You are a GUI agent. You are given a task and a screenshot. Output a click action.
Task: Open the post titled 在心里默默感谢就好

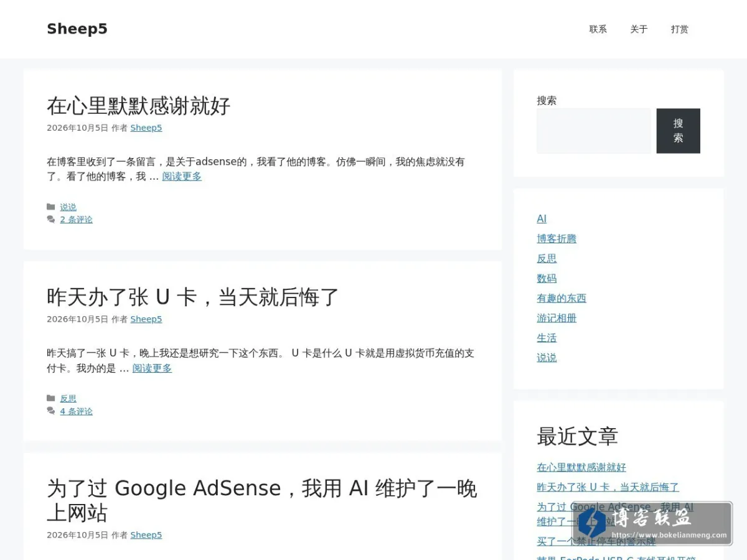tap(139, 106)
